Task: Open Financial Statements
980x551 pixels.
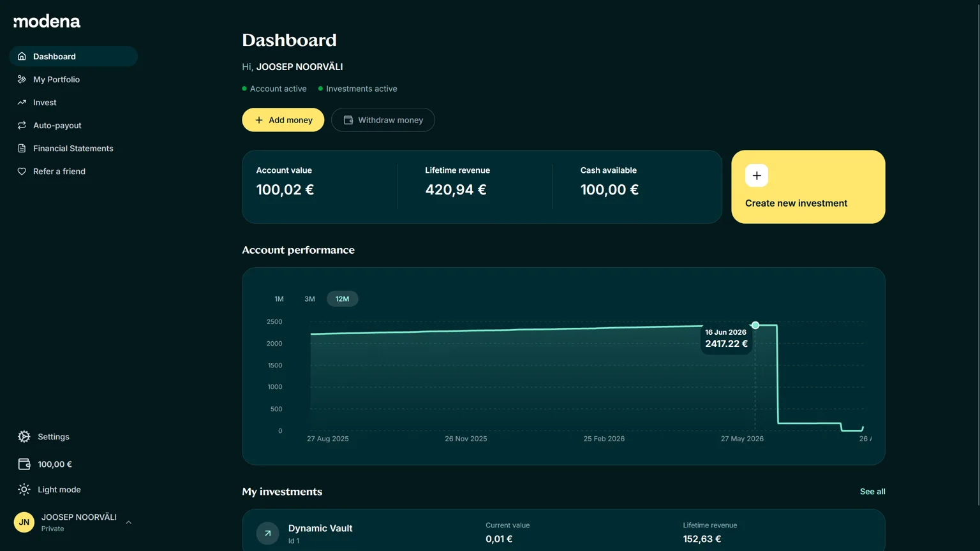Action: [73, 148]
